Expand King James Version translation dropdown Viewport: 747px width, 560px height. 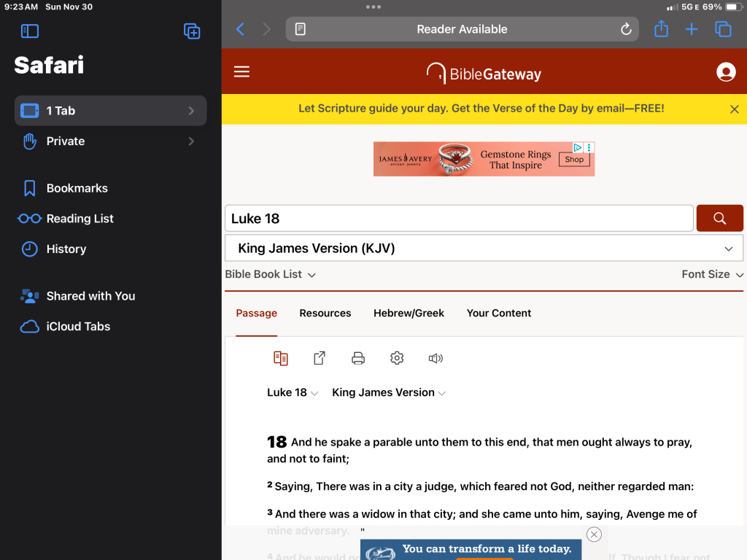(x=484, y=249)
